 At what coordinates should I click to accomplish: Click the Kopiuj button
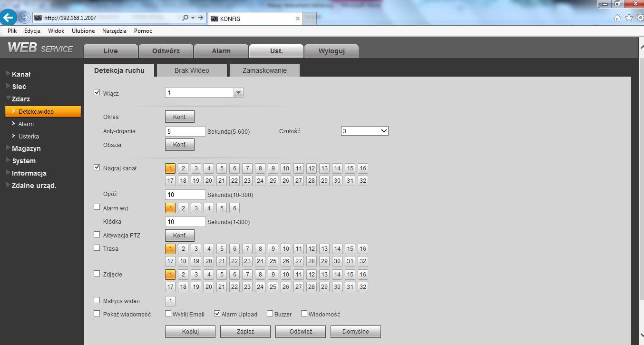(x=190, y=332)
